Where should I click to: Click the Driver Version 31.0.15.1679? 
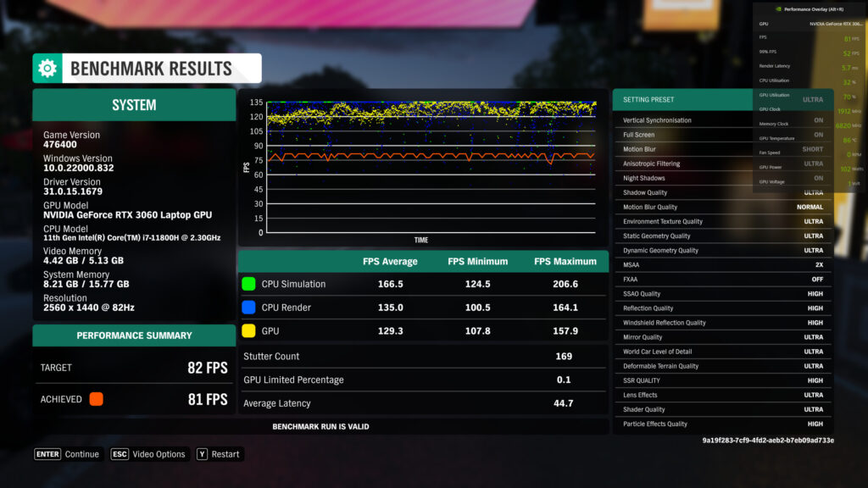click(x=73, y=191)
